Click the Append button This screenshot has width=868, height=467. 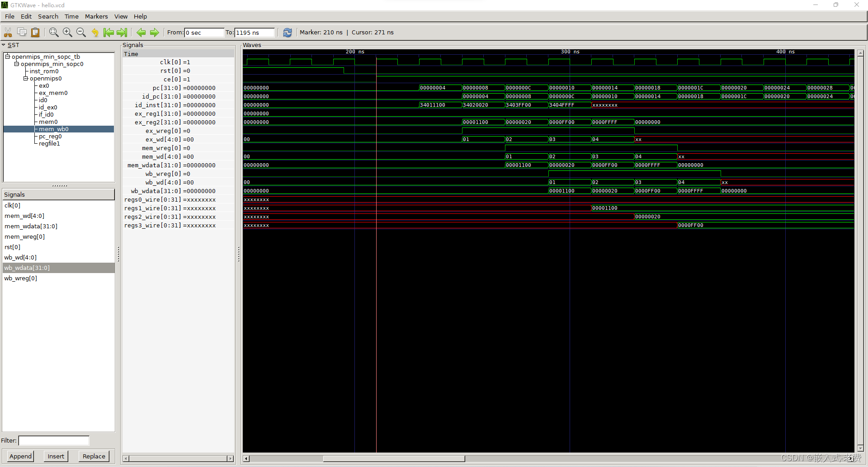(20, 456)
